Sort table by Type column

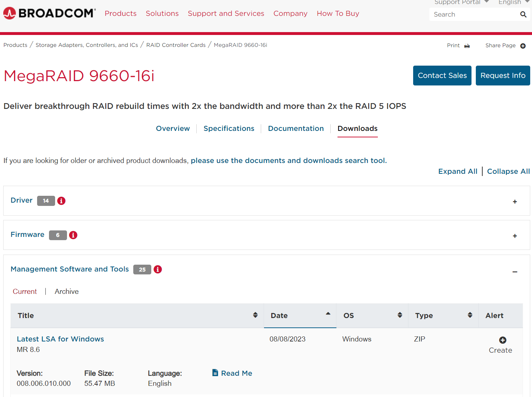pos(470,315)
